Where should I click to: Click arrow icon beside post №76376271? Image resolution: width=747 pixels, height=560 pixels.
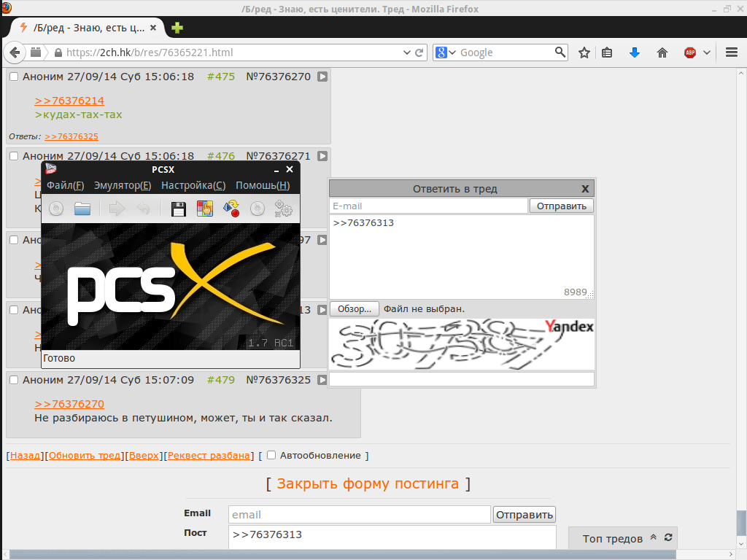(x=322, y=156)
